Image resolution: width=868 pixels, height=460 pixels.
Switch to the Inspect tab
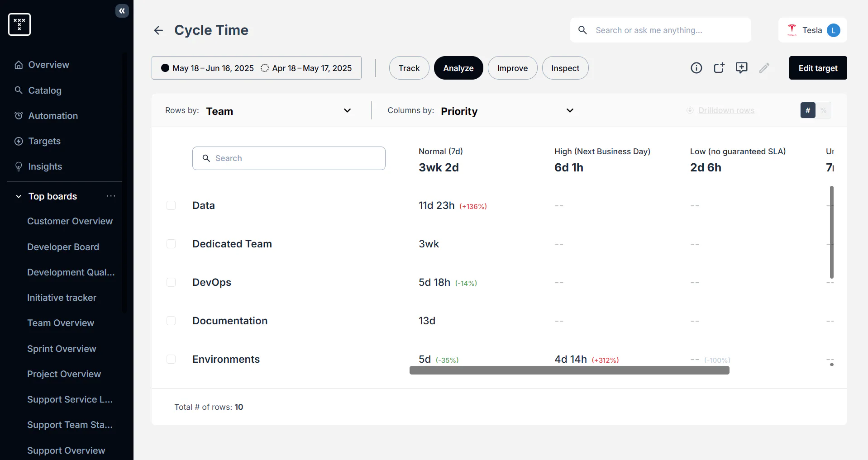point(565,68)
